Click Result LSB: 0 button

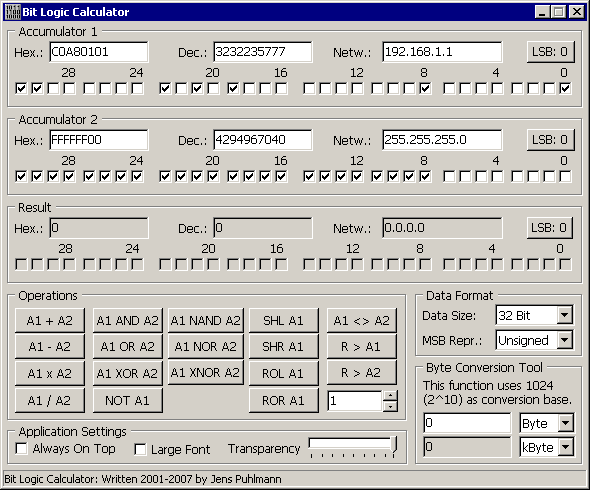(x=549, y=228)
